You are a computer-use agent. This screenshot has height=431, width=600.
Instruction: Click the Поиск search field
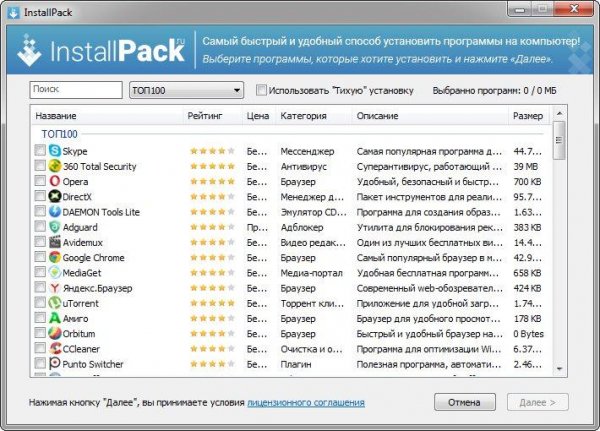76,90
